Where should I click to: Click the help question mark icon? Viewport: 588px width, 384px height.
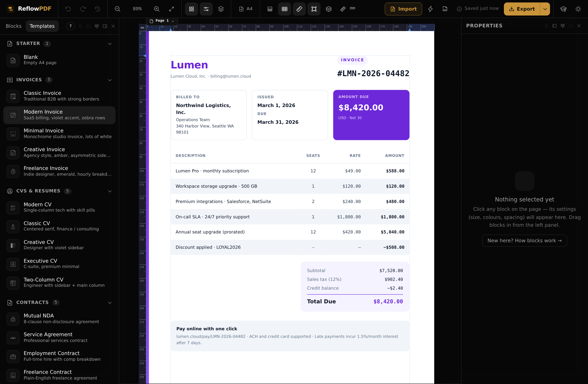[x=71, y=26]
